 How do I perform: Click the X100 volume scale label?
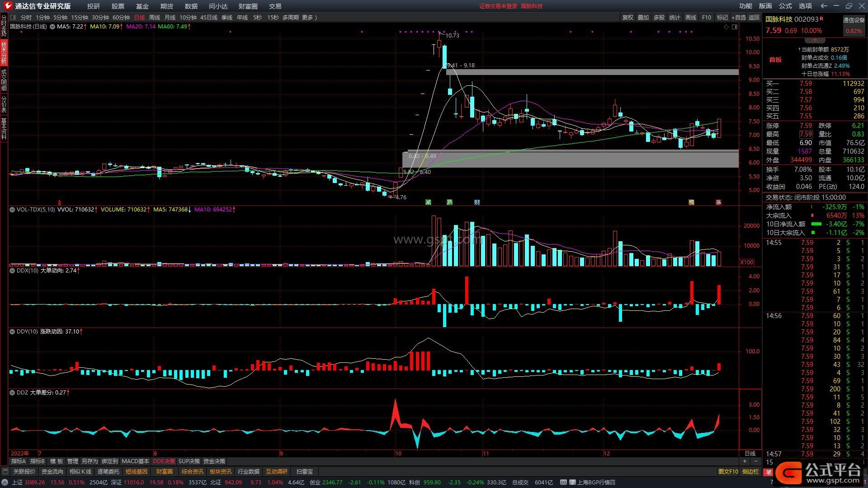tap(747, 263)
